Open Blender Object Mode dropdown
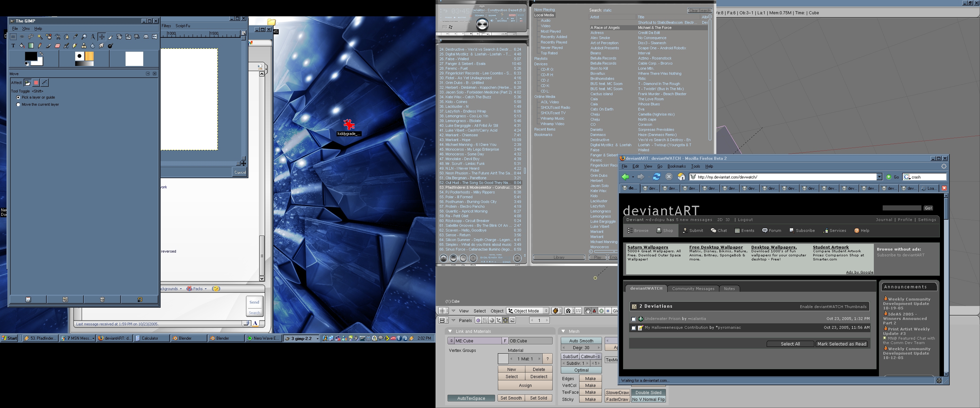Screen dimensions: 980x408 coord(528,311)
